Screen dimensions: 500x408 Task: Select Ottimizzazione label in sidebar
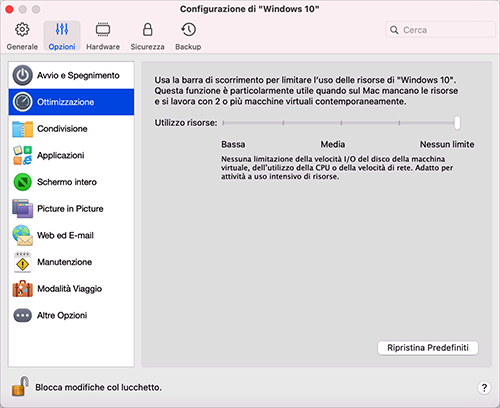pyautogui.click(x=65, y=102)
